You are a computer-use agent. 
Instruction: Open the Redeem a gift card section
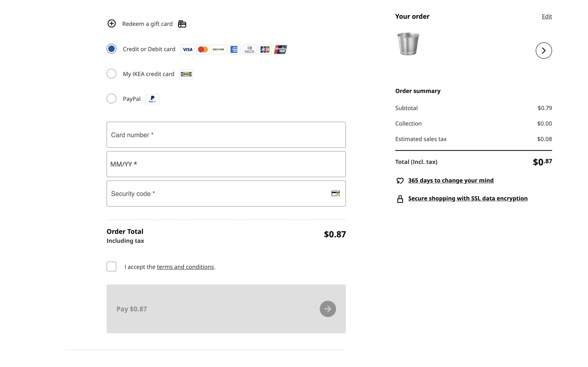coord(147,24)
